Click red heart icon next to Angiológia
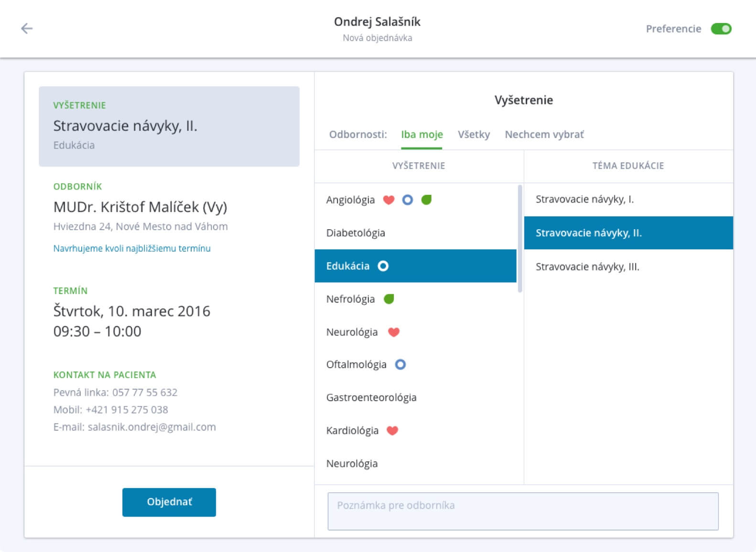This screenshot has width=756, height=552. pos(389,200)
